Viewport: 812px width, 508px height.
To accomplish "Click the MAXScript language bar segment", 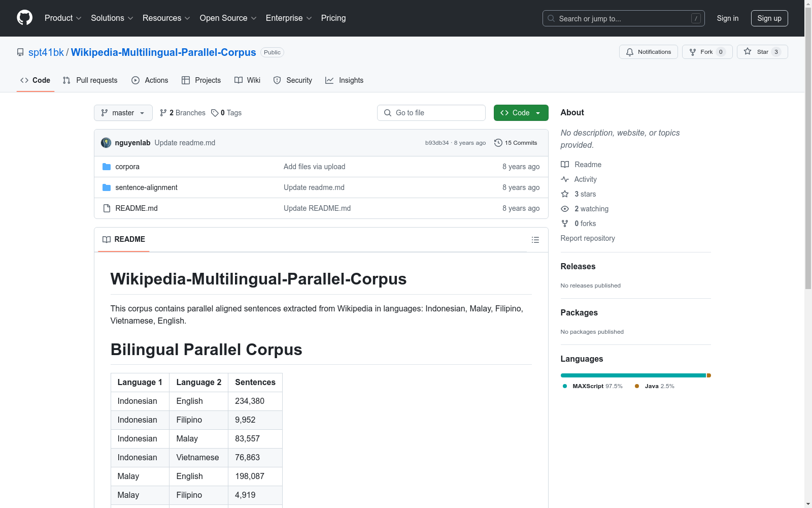I will tap(633, 375).
